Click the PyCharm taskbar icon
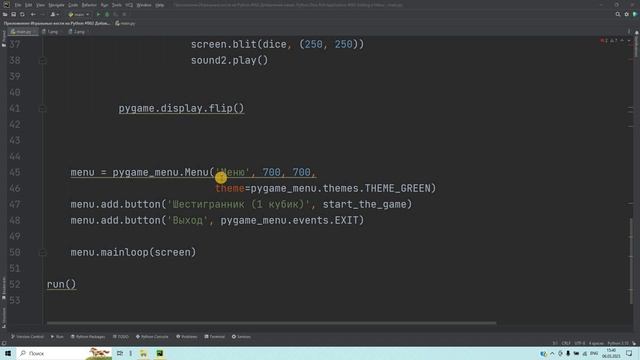640x360 pixels. tap(160, 353)
